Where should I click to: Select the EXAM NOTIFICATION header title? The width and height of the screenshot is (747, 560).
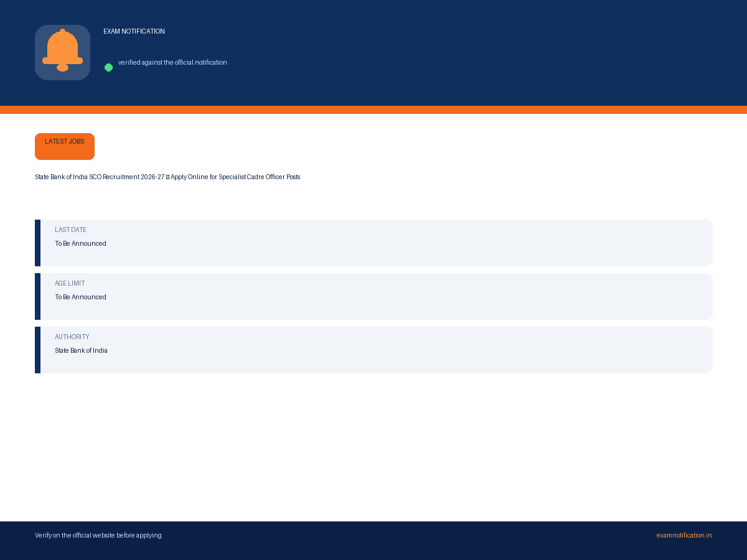pyautogui.click(x=134, y=31)
